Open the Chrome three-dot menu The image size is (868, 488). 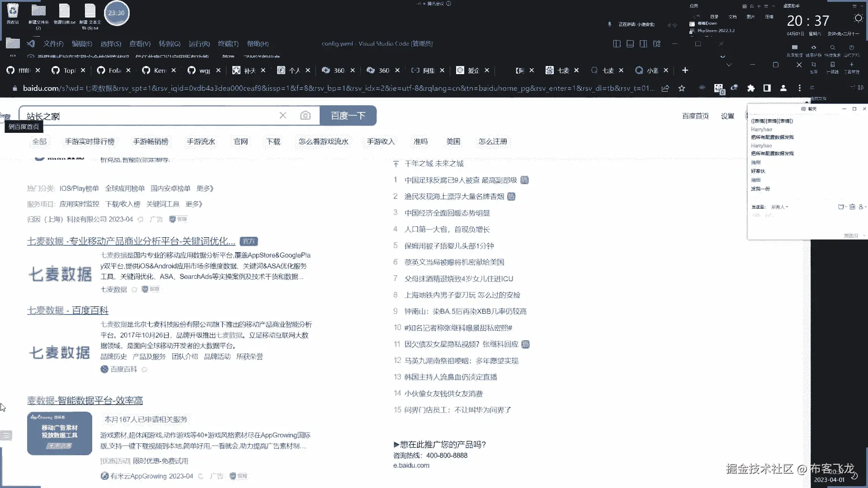799,88
